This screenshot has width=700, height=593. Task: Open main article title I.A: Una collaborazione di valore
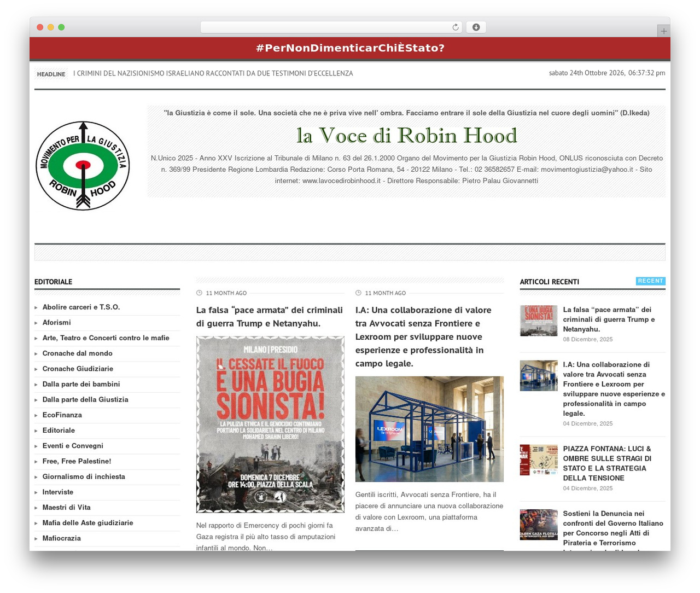tap(424, 336)
